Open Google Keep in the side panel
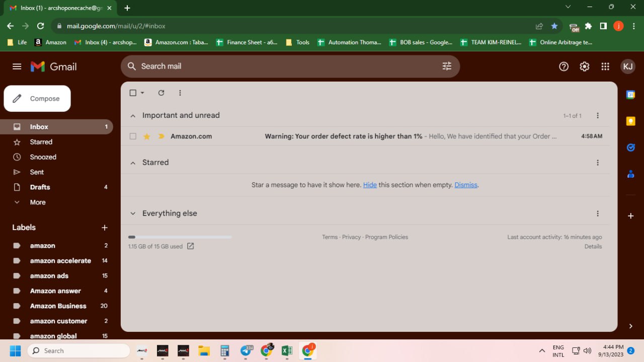 [630, 121]
